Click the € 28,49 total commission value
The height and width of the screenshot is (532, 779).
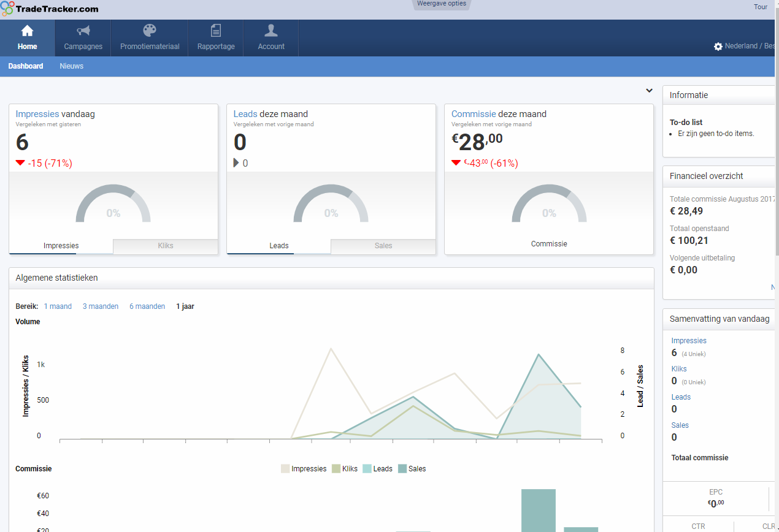pos(686,211)
